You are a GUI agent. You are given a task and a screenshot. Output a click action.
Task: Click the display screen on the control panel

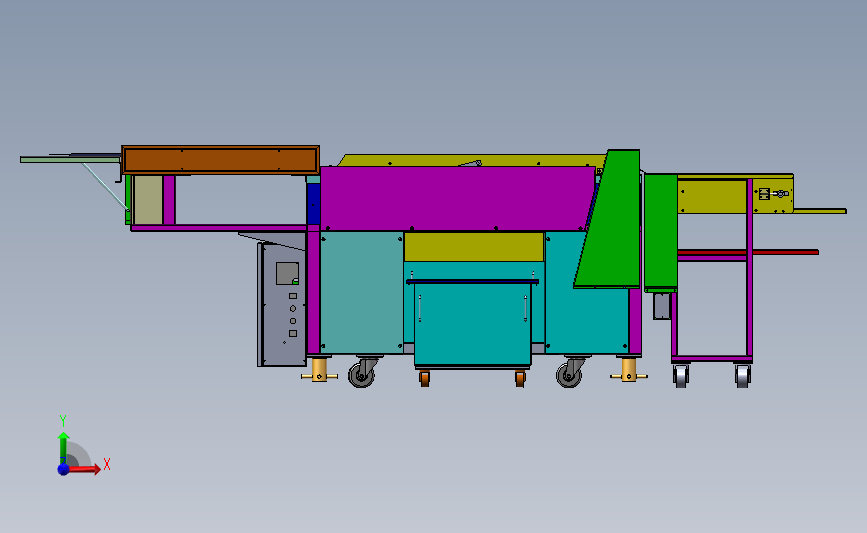click(x=287, y=273)
